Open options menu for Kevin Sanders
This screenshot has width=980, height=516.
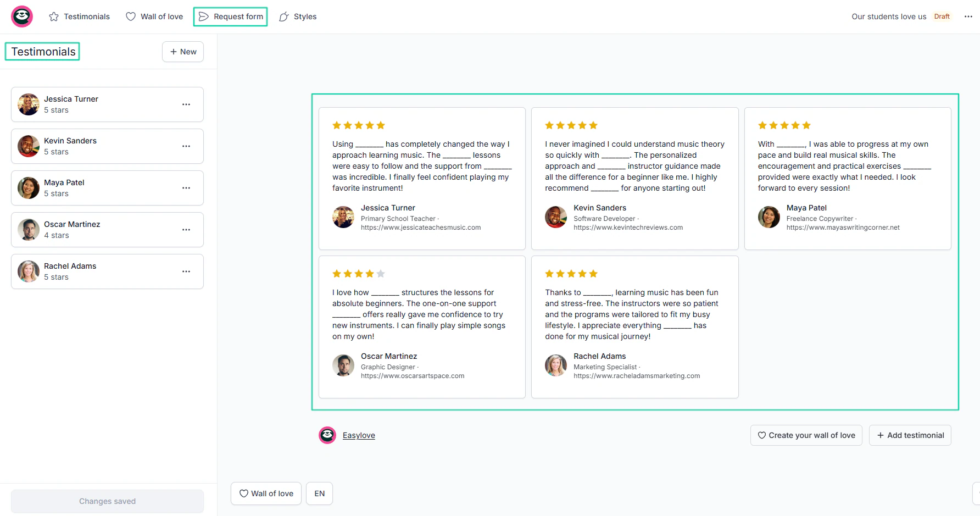click(x=186, y=146)
